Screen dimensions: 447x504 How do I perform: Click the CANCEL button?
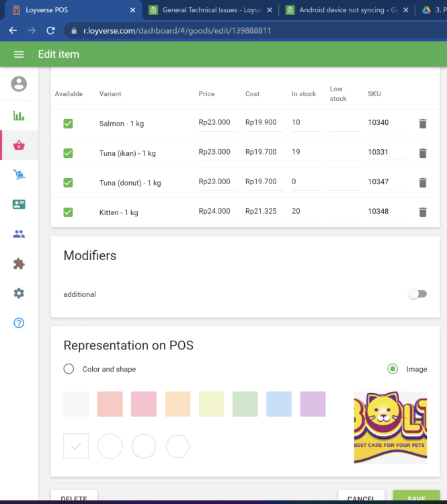361,498
